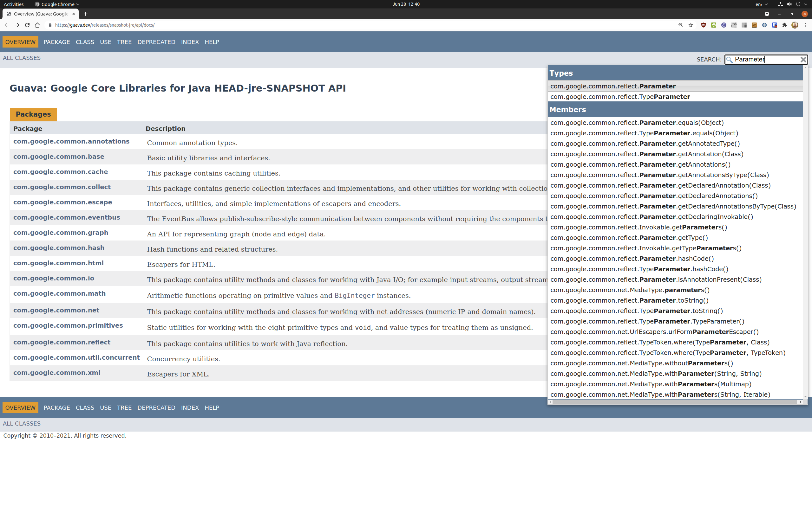Switch to the DEPRECATED tab
Image resolution: width=812 pixels, height=507 pixels.
(x=156, y=42)
